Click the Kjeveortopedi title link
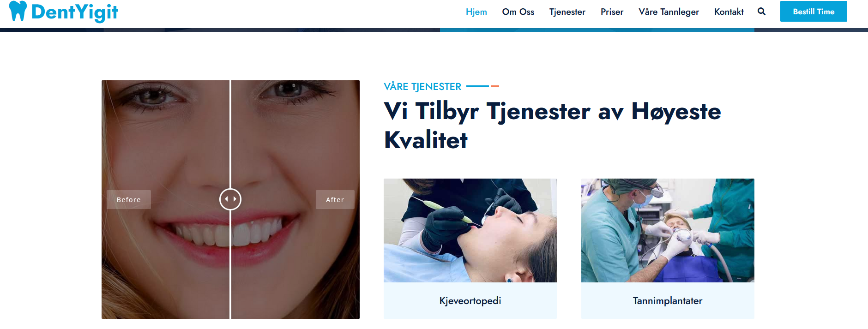Viewport: 868px width, 329px height. [470, 301]
